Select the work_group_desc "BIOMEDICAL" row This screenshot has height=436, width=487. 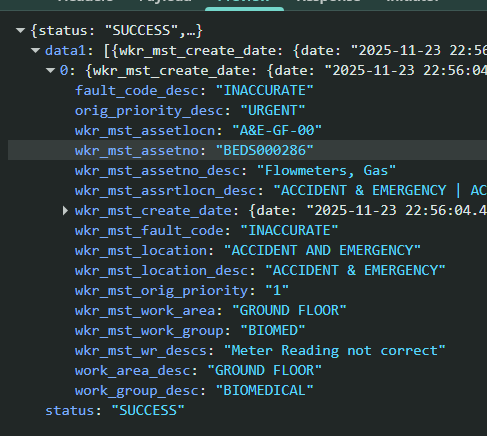point(247,390)
